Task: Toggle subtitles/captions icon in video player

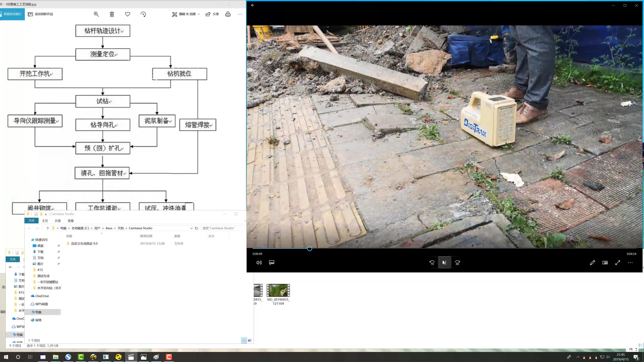Action: pos(272,263)
